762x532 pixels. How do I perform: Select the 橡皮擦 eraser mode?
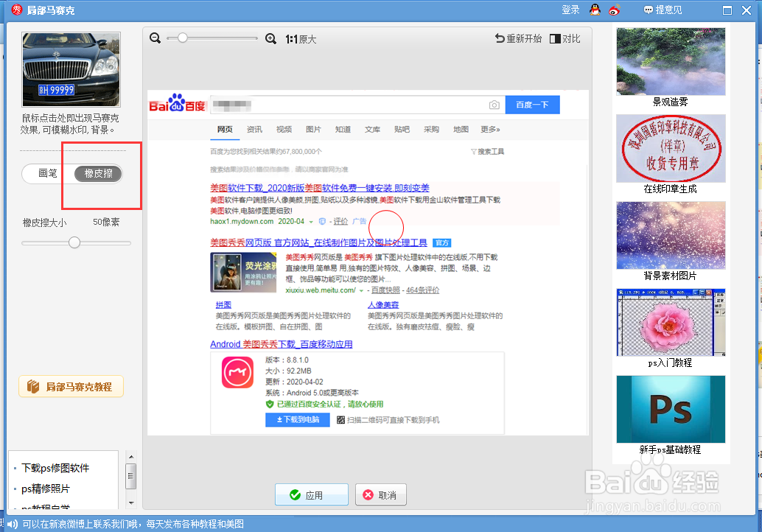tap(98, 173)
